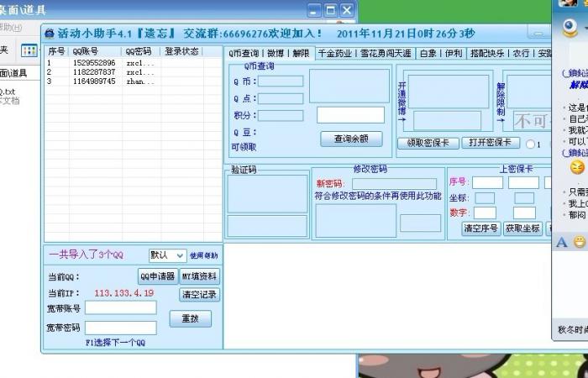Click the MY填资料 button
The image size is (588, 378).
(200, 276)
